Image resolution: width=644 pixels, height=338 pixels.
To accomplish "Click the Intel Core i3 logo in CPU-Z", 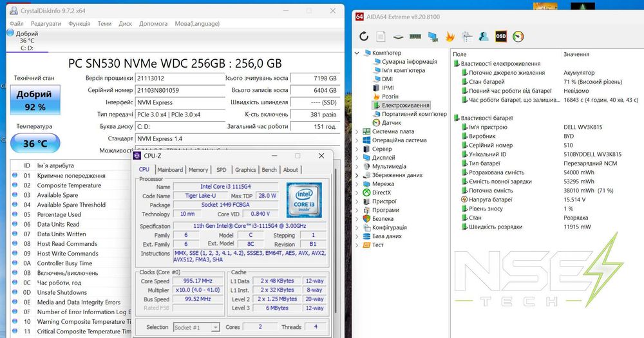I will pos(304,200).
